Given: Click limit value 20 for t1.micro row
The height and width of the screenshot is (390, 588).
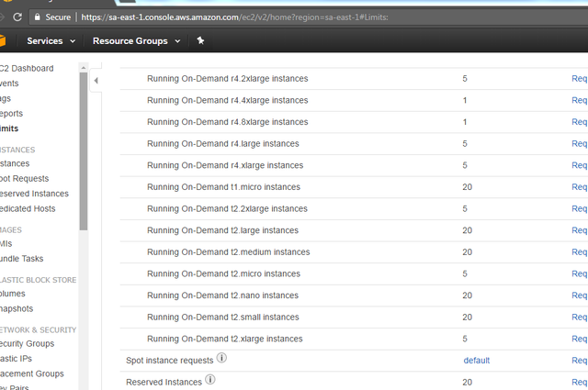Looking at the screenshot, I should tap(468, 187).
